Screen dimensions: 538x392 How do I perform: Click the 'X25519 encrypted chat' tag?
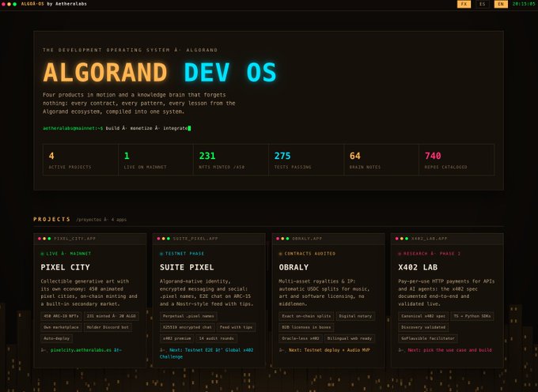point(188,327)
